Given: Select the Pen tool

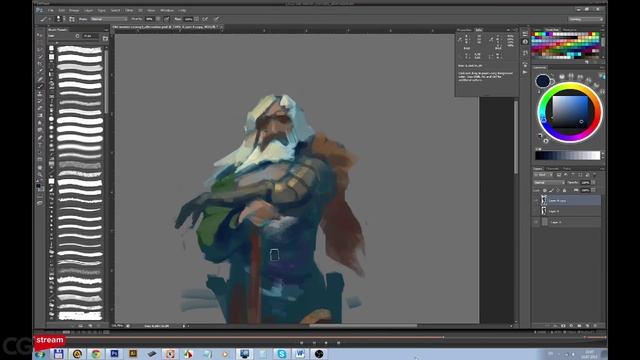Looking at the screenshot, I should pyautogui.click(x=40, y=138).
